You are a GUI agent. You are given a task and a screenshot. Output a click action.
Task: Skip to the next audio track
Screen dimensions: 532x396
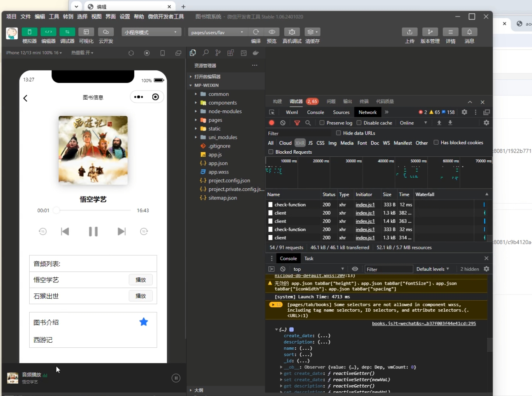click(122, 231)
